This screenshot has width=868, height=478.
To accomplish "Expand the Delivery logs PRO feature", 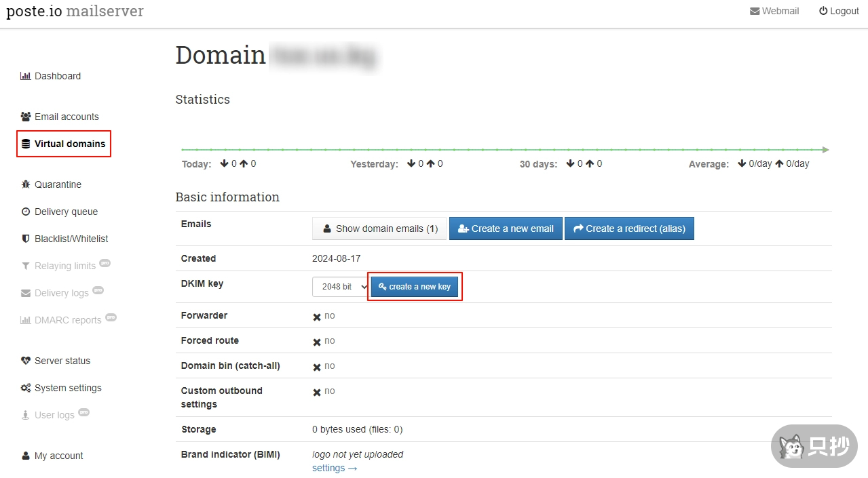I will (x=62, y=293).
